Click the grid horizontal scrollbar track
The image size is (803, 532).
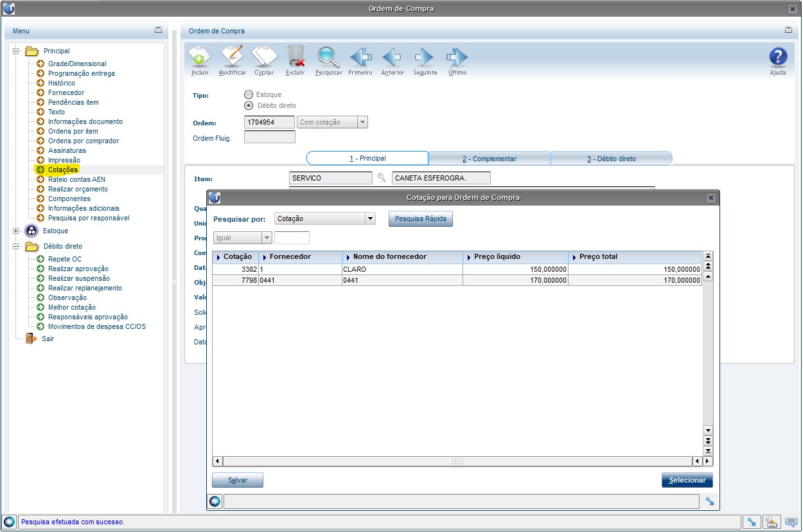click(457, 461)
